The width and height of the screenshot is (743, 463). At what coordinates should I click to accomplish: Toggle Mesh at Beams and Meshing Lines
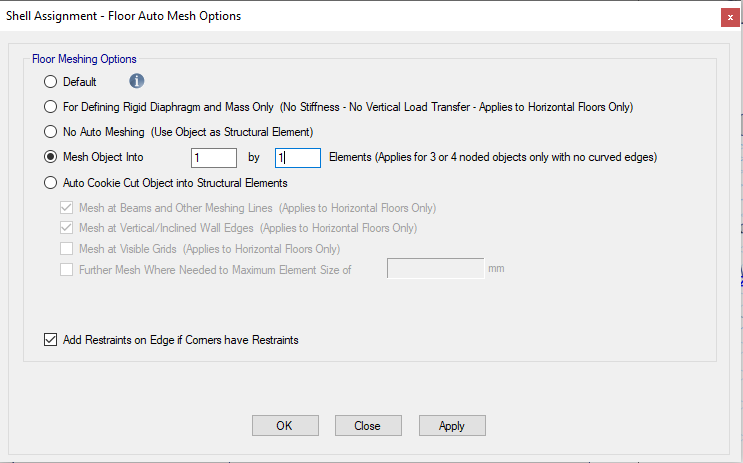point(67,208)
